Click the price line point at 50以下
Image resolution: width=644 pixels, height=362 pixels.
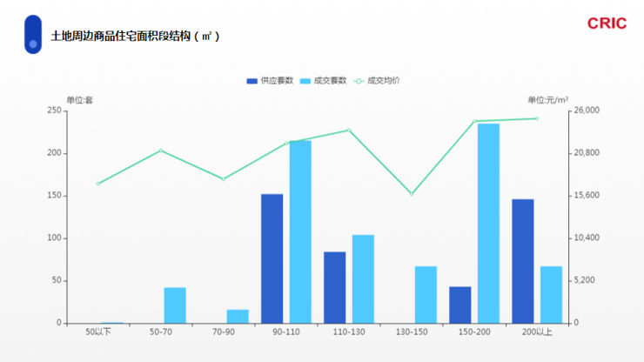[98, 184]
